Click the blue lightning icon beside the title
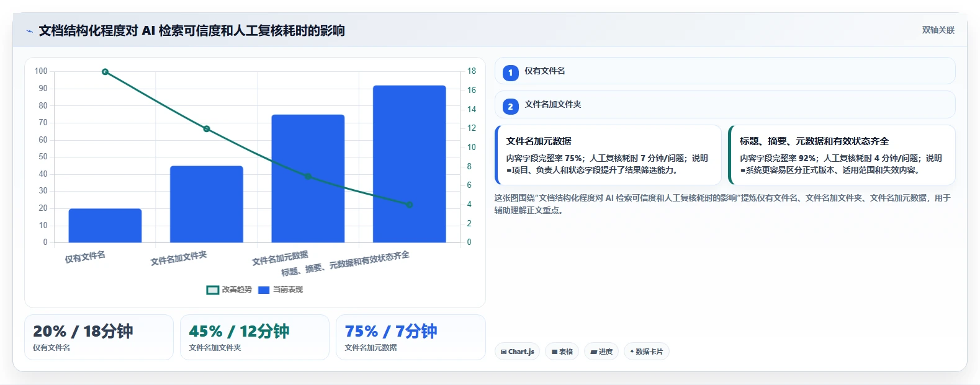Viewport: 980px width, 385px height. pyautogui.click(x=29, y=31)
